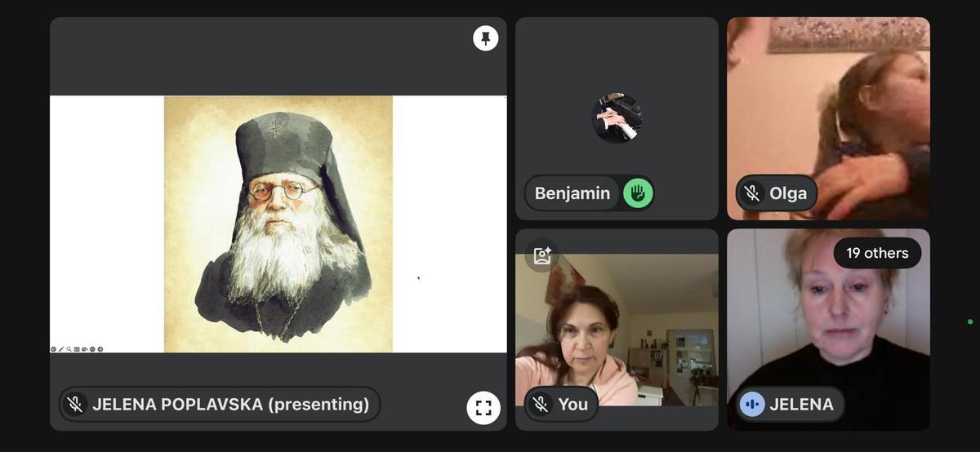This screenshot has width=980, height=452.
Task: Click the Benjamin name label
Action: point(572,193)
